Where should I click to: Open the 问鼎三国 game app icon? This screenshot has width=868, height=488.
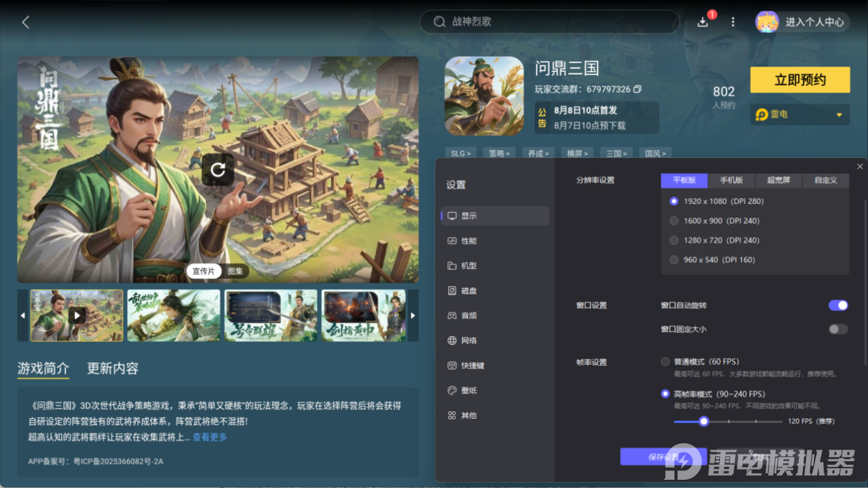[484, 96]
